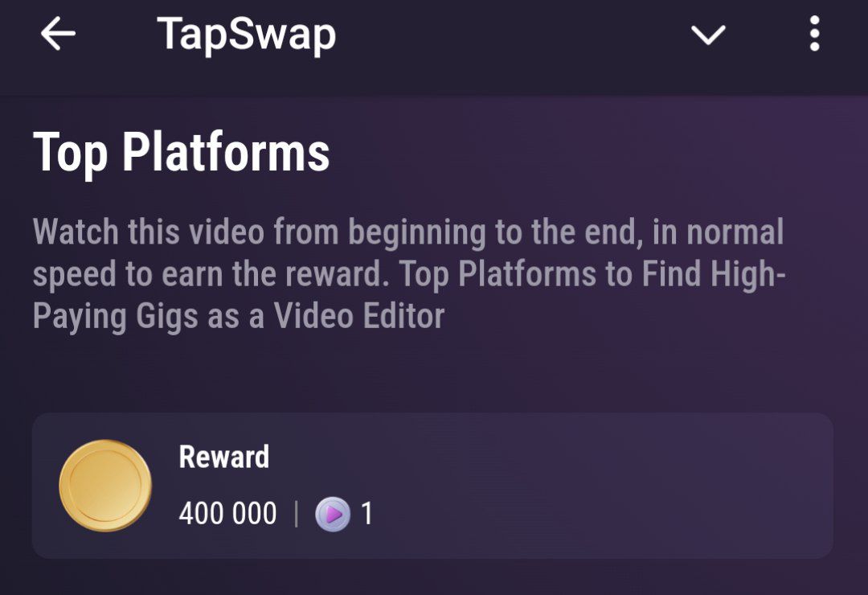Click the Top Platforms heading
Viewport: 868px width, 595px height.
coord(181,152)
